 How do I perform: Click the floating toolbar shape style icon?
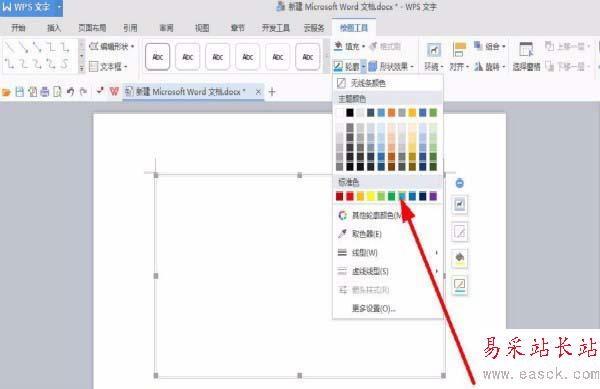[460, 231]
